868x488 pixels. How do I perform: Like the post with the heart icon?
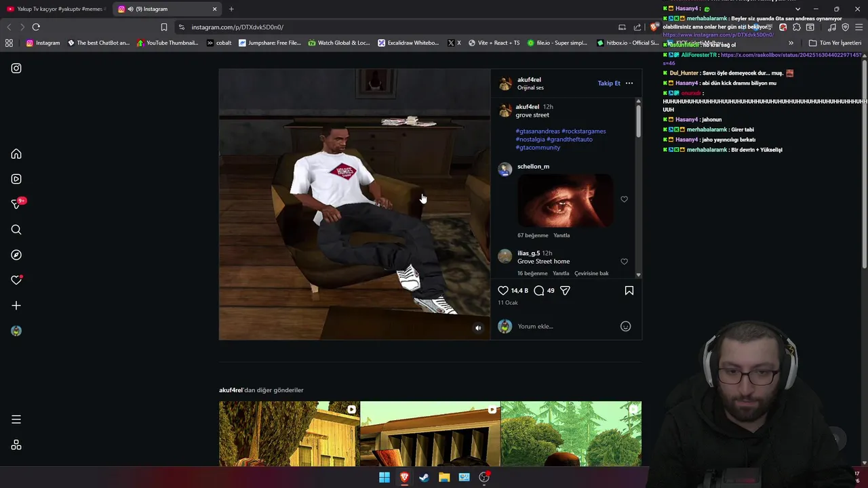coord(503,291)
